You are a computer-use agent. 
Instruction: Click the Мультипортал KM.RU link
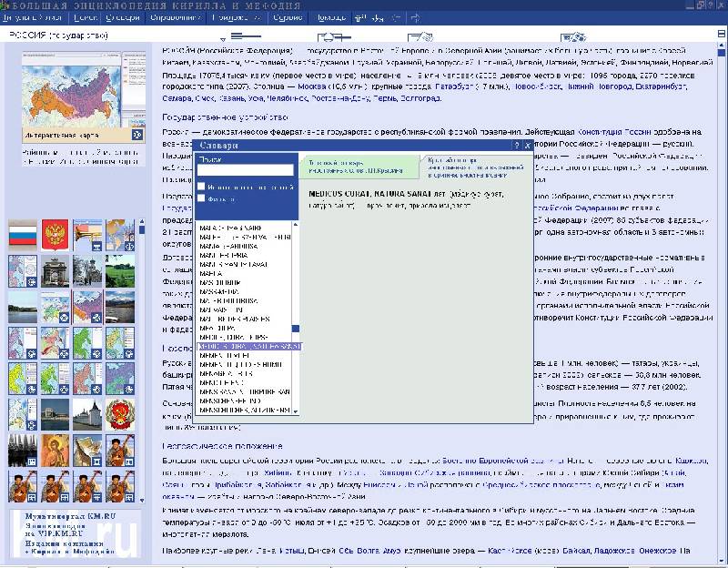click(71, 516)
